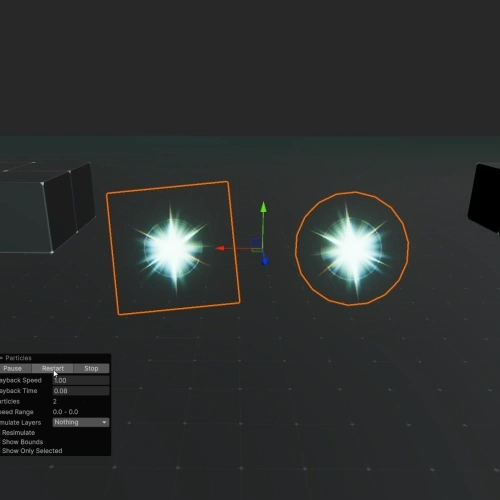Toggle the Resimulate option
This screenshot has width=500, height=500.
pos(17,433)
